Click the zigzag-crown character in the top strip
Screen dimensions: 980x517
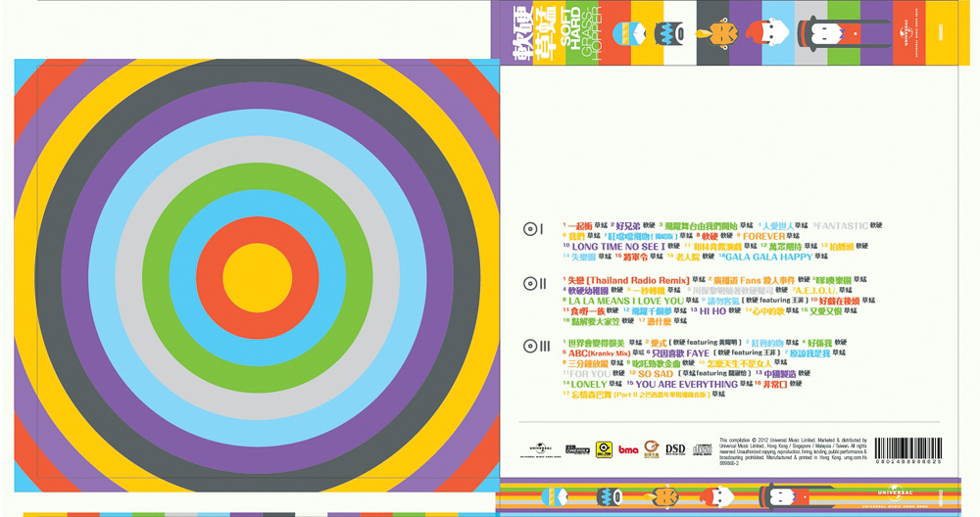669,33
